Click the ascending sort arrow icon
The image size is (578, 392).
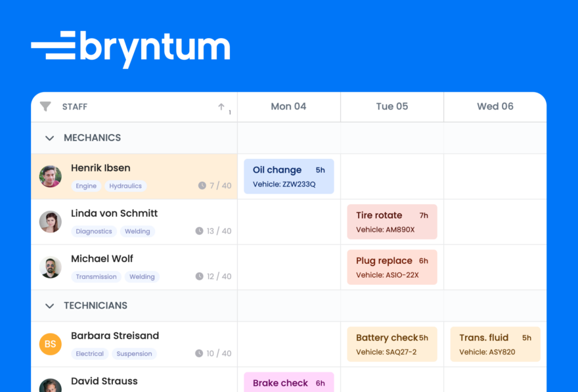click(x=222, y=106)
